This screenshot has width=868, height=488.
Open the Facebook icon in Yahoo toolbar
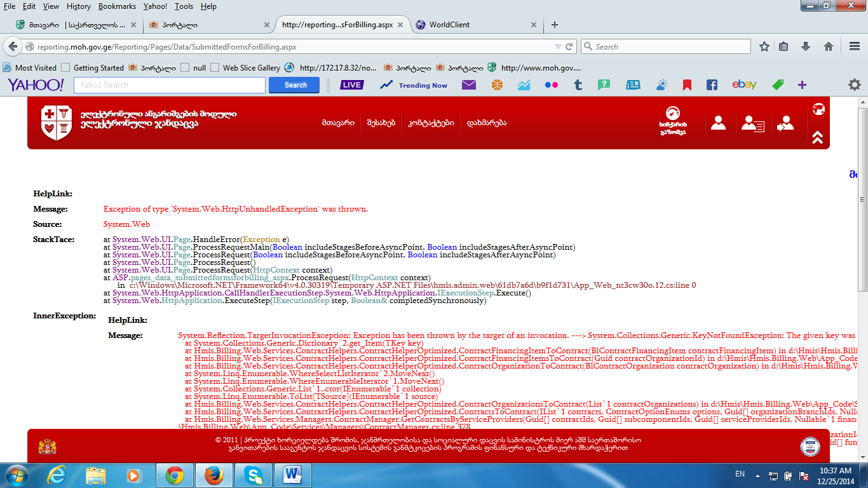tap(712, 85)
